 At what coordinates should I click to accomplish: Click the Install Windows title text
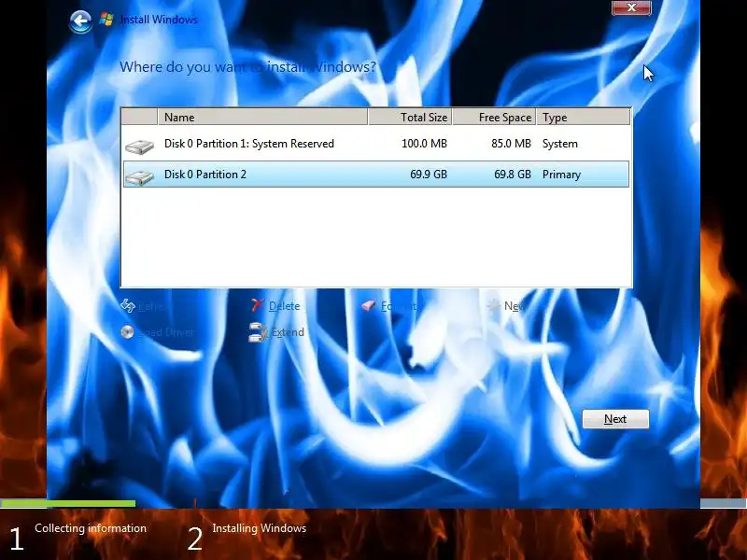coord(159,20)
